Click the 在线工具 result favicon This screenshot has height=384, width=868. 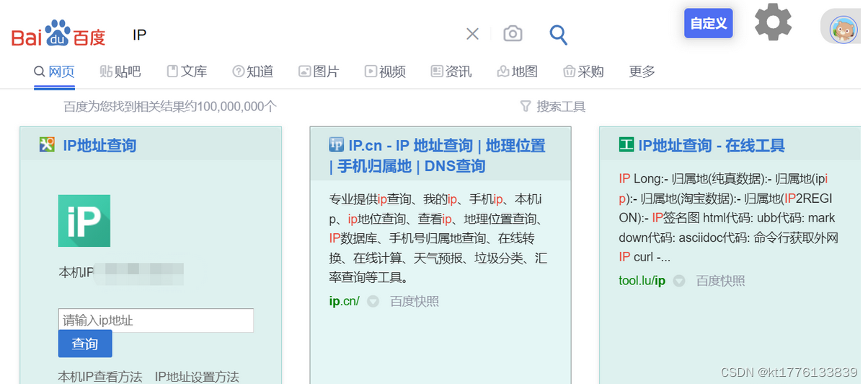[626, 145]
